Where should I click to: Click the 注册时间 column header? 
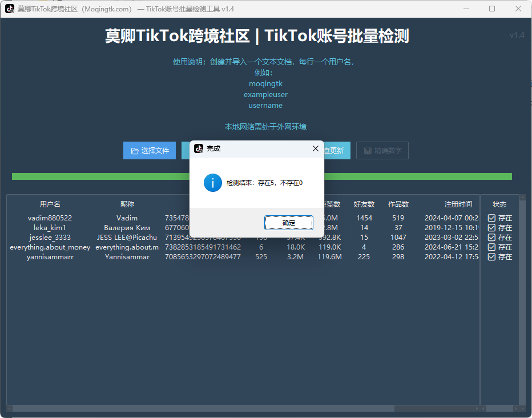click(458, 204)
